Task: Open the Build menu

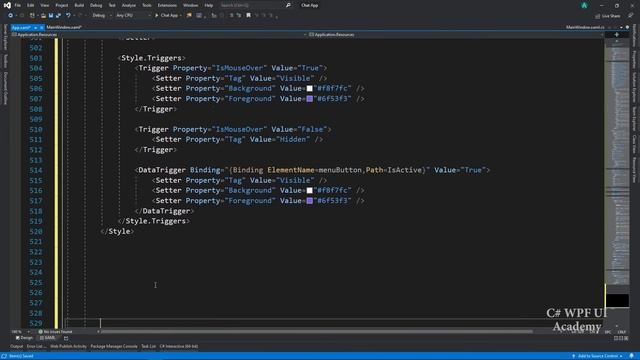Action: 79,5
